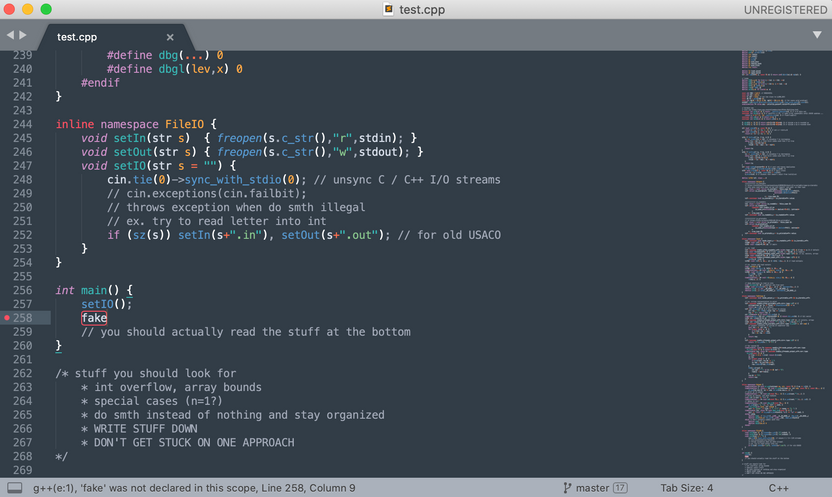The image size is (832, 497).
Task: Open the C++ syntax selector
Action: (779, 488)
